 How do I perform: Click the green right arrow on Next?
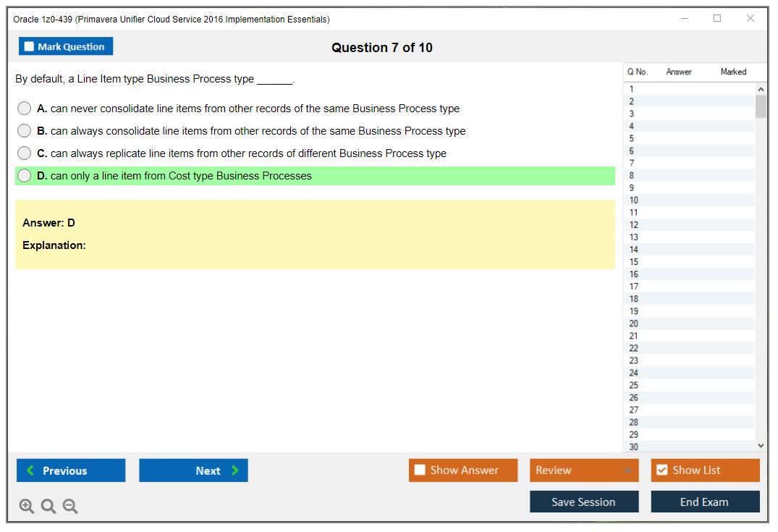235,470
